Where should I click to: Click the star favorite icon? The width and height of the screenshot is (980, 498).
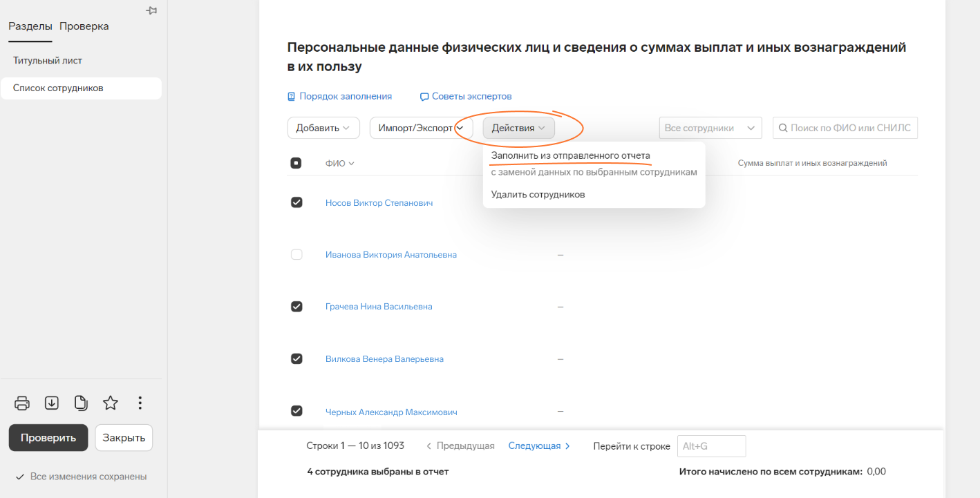point(111,403)
